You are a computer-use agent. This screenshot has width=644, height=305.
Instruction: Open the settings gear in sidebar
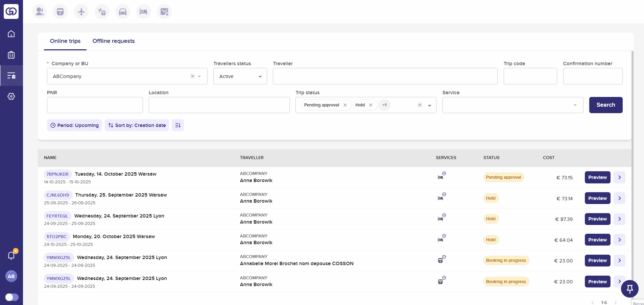point(11,97)
